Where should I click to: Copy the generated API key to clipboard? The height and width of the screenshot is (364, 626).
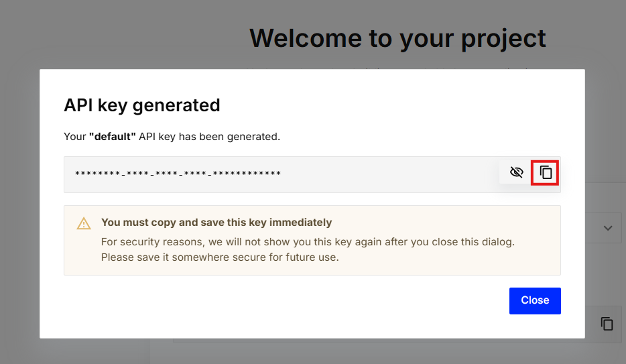tap(546, 173)
